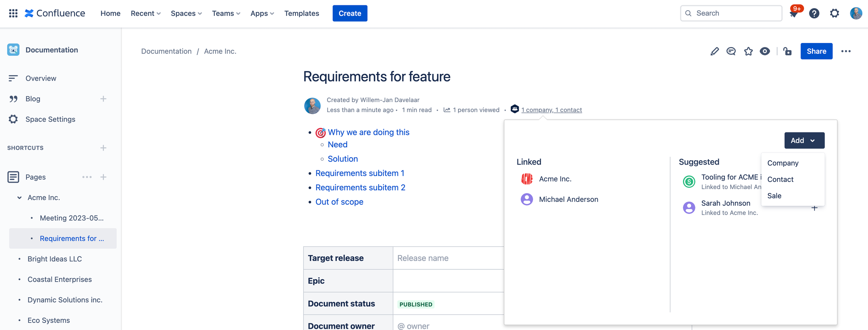Choose Sale in the Add menu
The image size is (868, 330).
point(774,196)
